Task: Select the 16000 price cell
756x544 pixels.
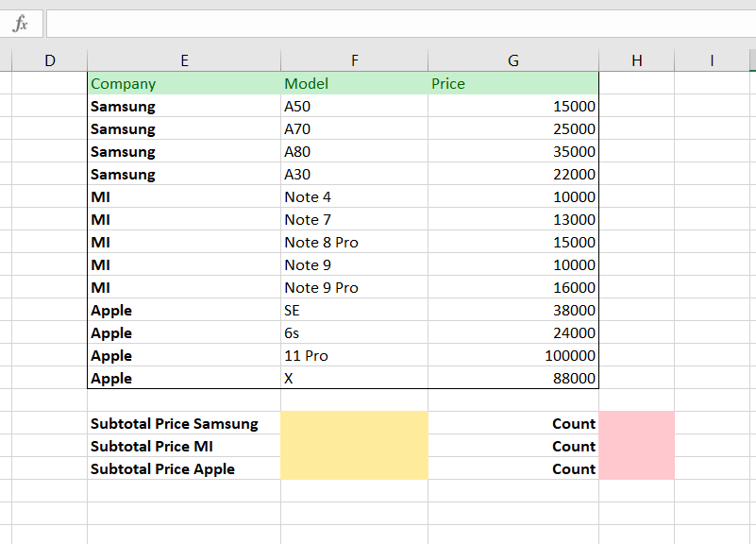Action: 513,287
